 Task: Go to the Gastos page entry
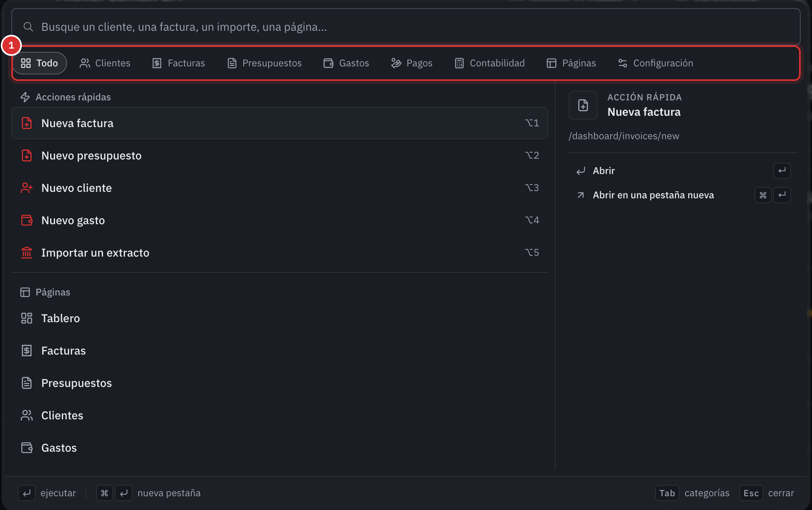point(280,448)
